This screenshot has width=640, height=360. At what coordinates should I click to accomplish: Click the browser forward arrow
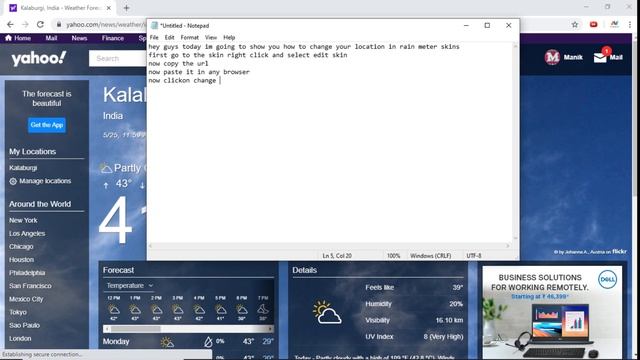point(25,24)
